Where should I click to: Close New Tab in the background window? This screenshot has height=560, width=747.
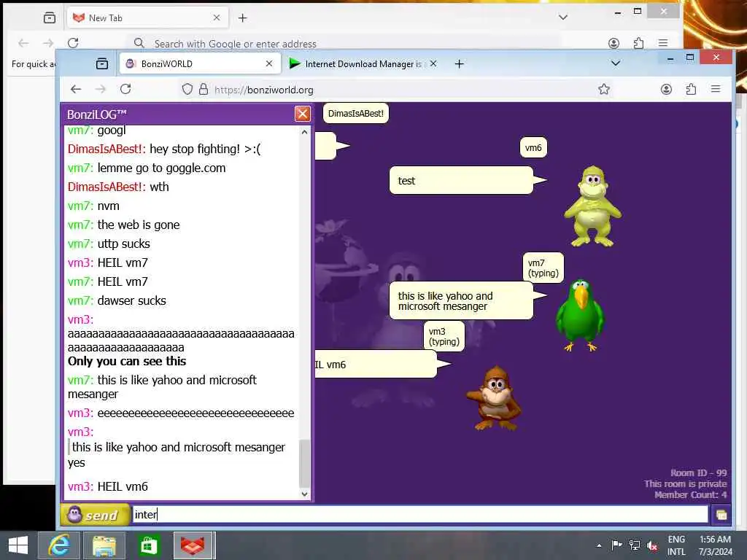click(217, 17)
